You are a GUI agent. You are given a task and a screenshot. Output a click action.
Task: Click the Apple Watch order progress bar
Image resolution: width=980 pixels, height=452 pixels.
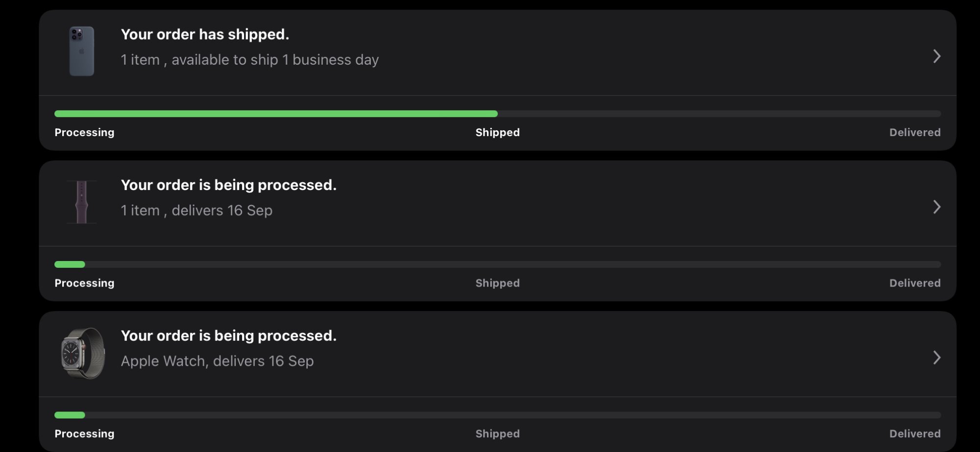(497, 415)
